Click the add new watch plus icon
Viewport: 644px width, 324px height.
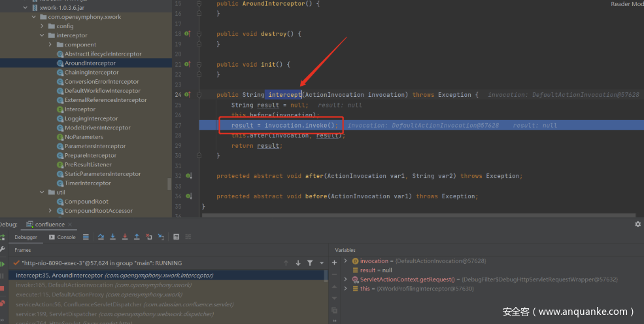pos(334,262)
